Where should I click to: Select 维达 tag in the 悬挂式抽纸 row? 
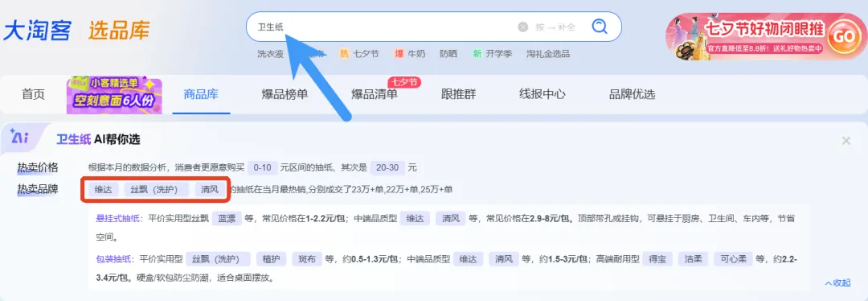coord(416,218)
